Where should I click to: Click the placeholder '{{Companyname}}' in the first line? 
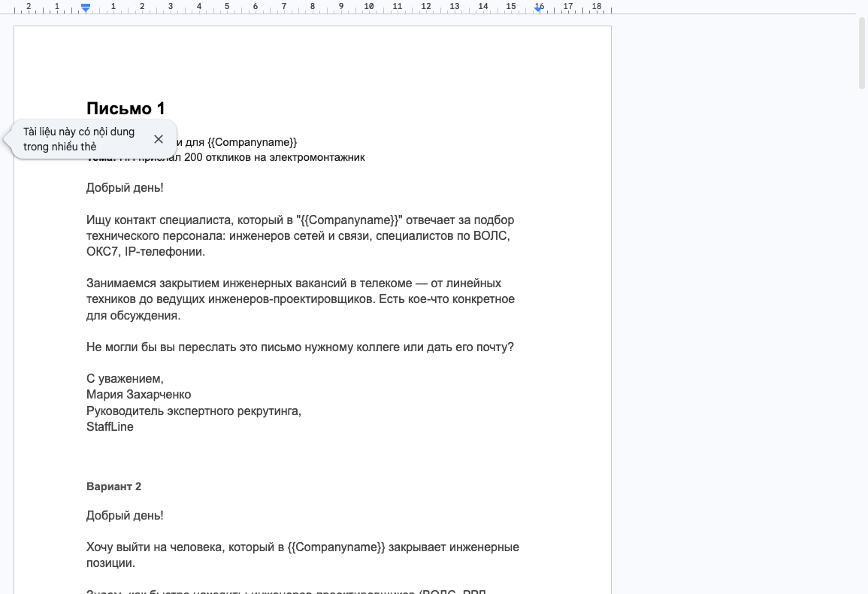pyautogui.click(x=252, y=142)
